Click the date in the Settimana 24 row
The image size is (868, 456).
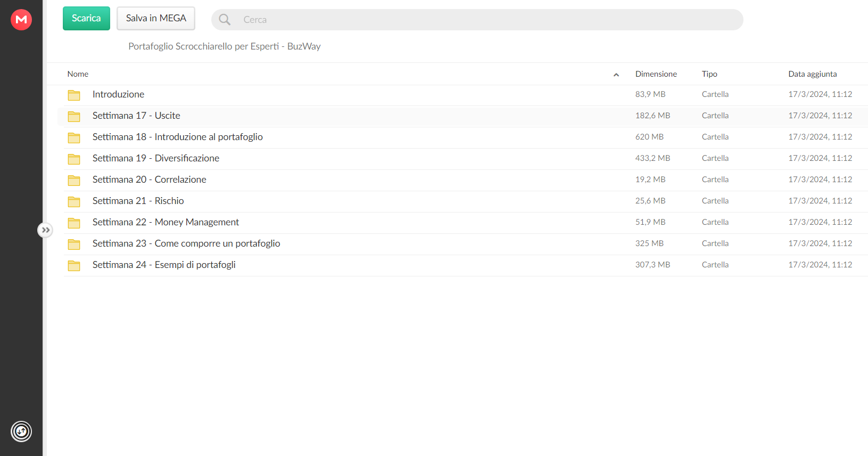820,265
